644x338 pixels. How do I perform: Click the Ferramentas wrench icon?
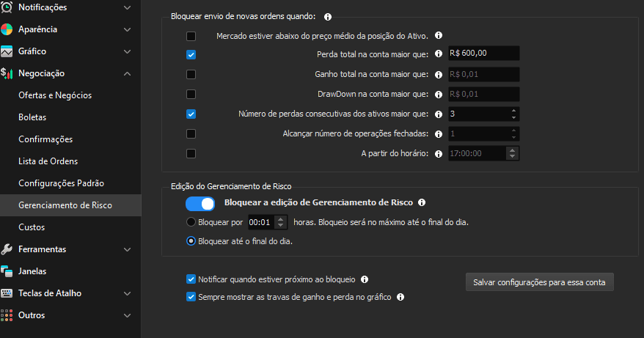click(x=7, y=249)
